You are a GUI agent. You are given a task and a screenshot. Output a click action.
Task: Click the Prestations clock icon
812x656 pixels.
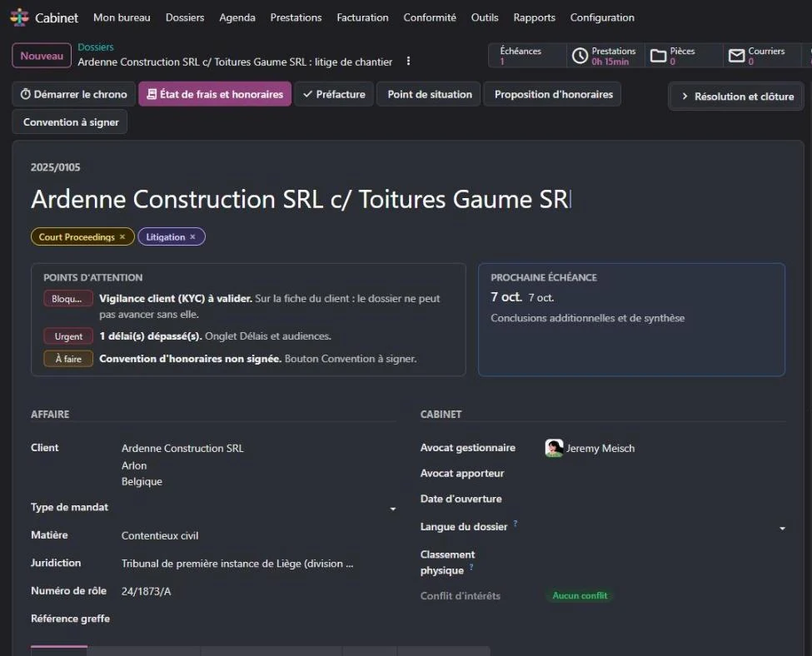580,56
